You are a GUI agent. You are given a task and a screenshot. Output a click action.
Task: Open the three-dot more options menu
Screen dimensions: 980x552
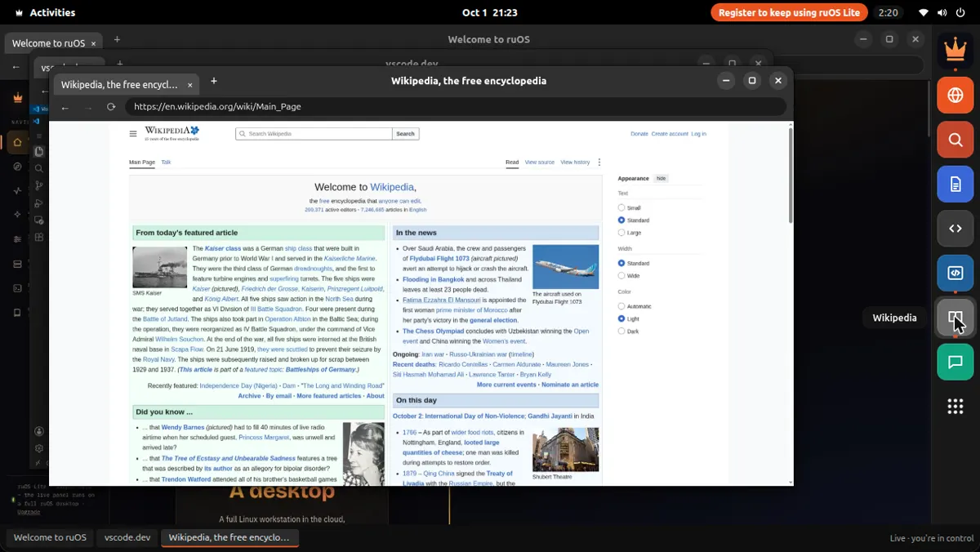click(x=599, y=162)
